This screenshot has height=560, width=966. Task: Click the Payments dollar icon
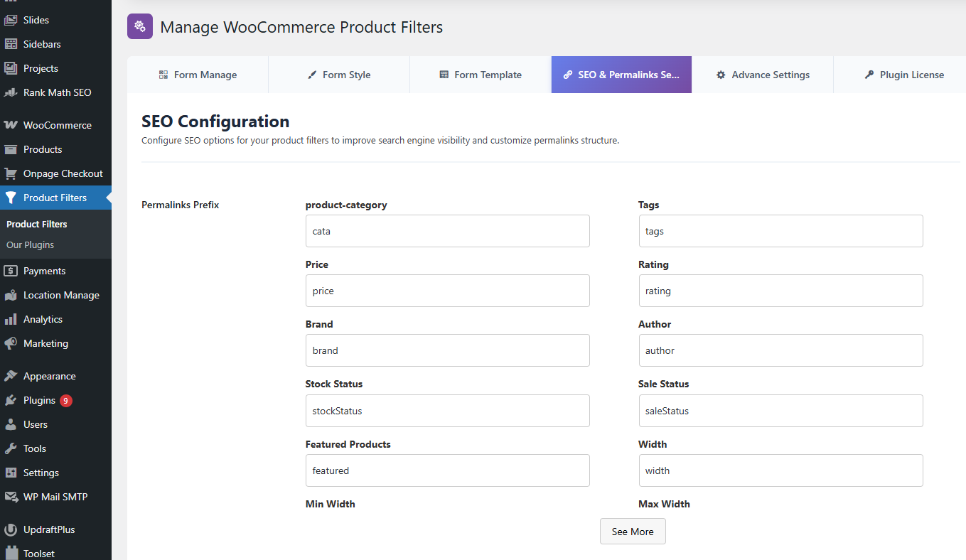click(x=11, y=271)
